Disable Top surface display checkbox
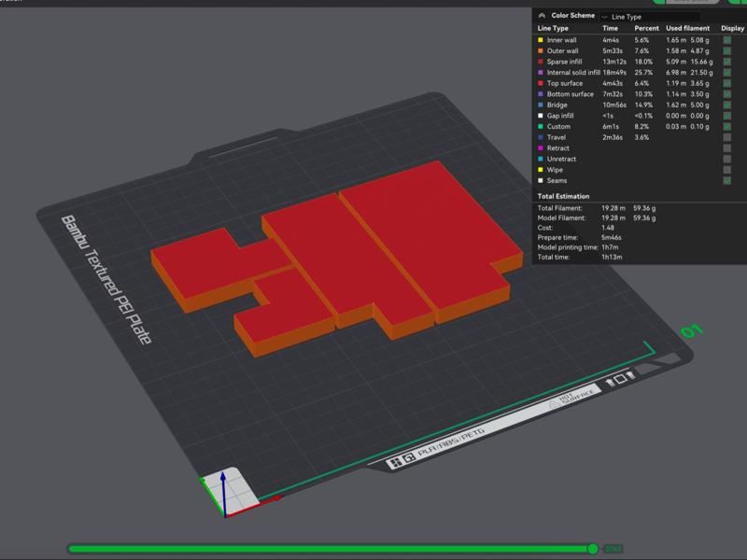Screen dimensions: 747x560 click(726, 84)
